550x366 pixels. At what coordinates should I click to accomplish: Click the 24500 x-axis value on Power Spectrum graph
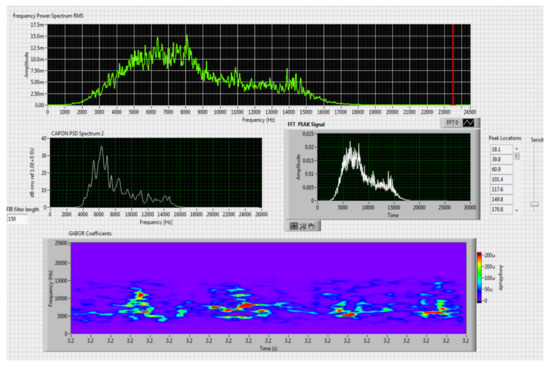pyautogui.click(x=470, y=112)
